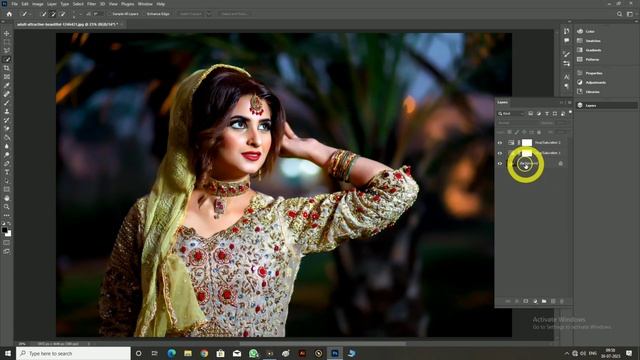Image resolution: width=640 pixels, height=360 pixels.
Task: Select the Type tool
Action: point(7,172)
